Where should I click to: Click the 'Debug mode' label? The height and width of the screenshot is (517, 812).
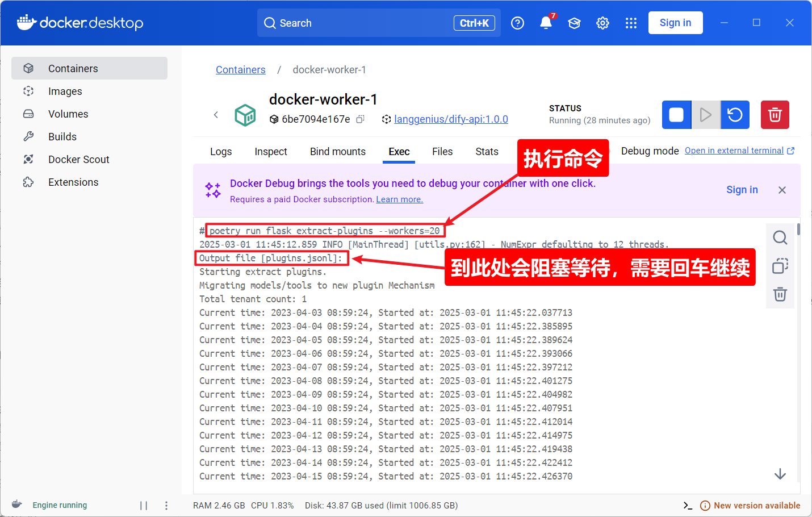pyautogui.click(x=650, y=151)
